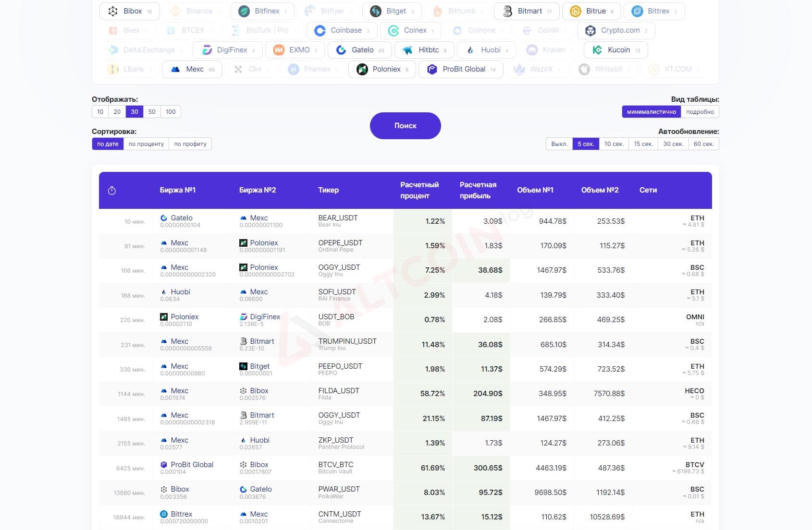812x530 pixels.
Task: Click the EXMO logo icon
Action: click(279, 50)
